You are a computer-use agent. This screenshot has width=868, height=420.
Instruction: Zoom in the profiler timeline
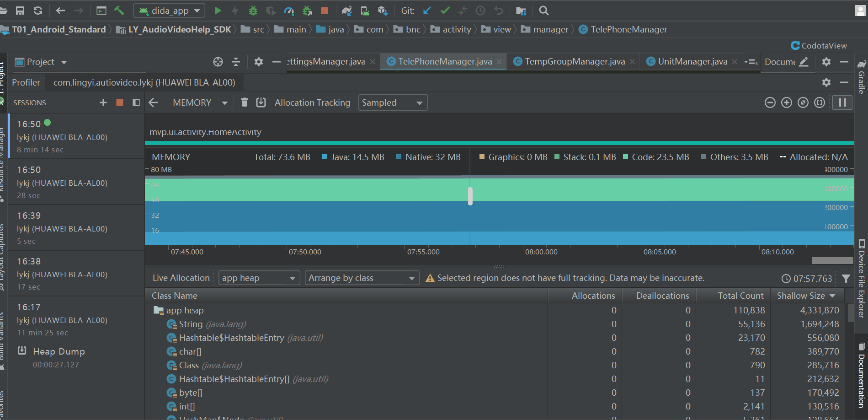click(787, 102)
